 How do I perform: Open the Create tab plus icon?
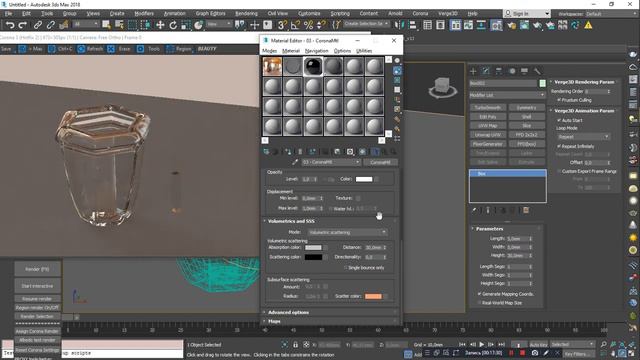click(473, 71)
